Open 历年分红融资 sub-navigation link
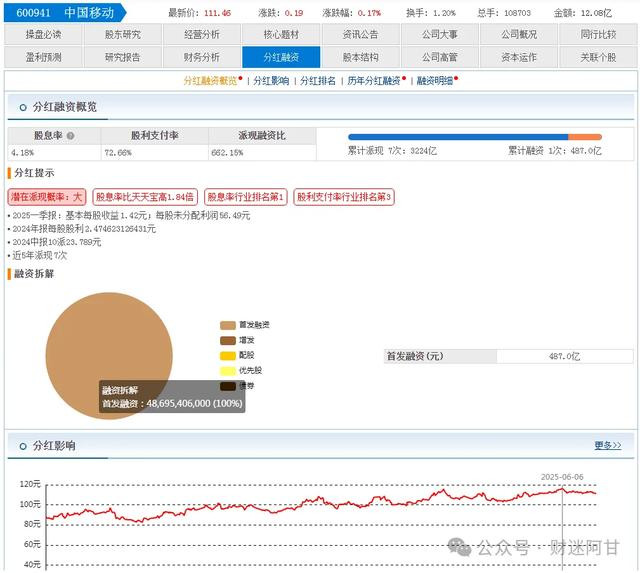Viewport: 640px width, 573px height. click(374, 81)
